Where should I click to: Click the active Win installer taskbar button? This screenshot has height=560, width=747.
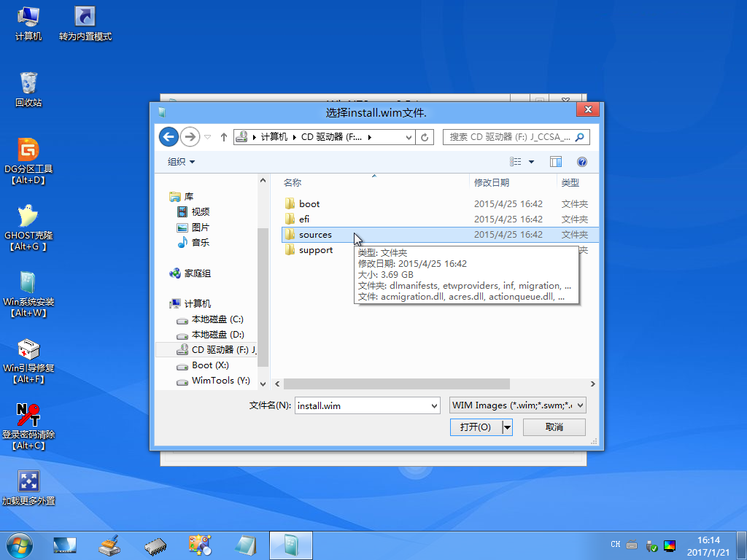click(291, 545)
